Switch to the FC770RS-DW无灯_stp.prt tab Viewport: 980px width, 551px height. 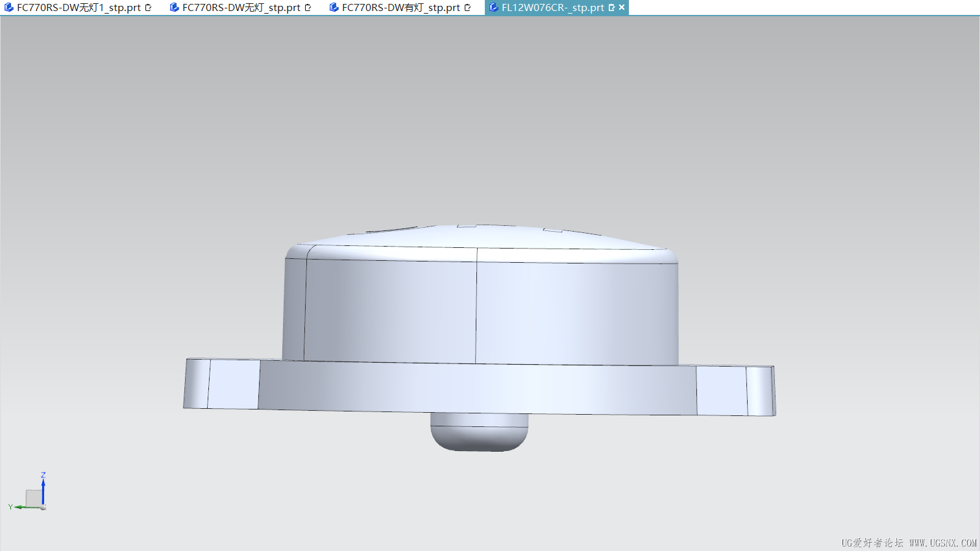pyautogui.click(x=241, y=8)
